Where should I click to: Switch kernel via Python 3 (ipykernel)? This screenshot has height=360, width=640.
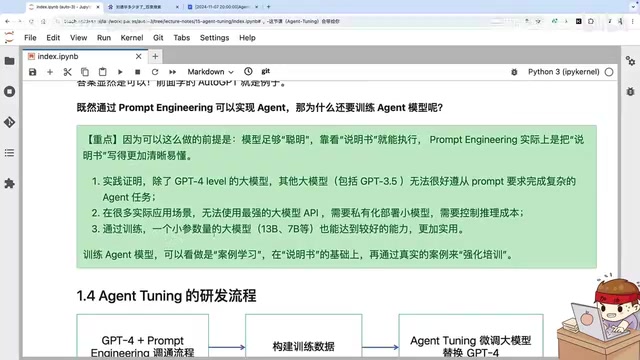pos(564,72)
